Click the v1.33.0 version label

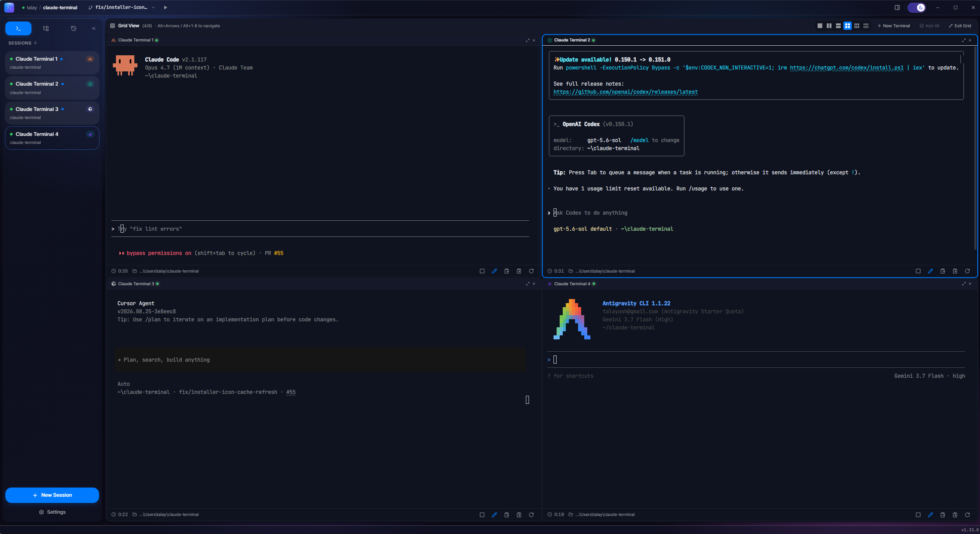(970, 530)
